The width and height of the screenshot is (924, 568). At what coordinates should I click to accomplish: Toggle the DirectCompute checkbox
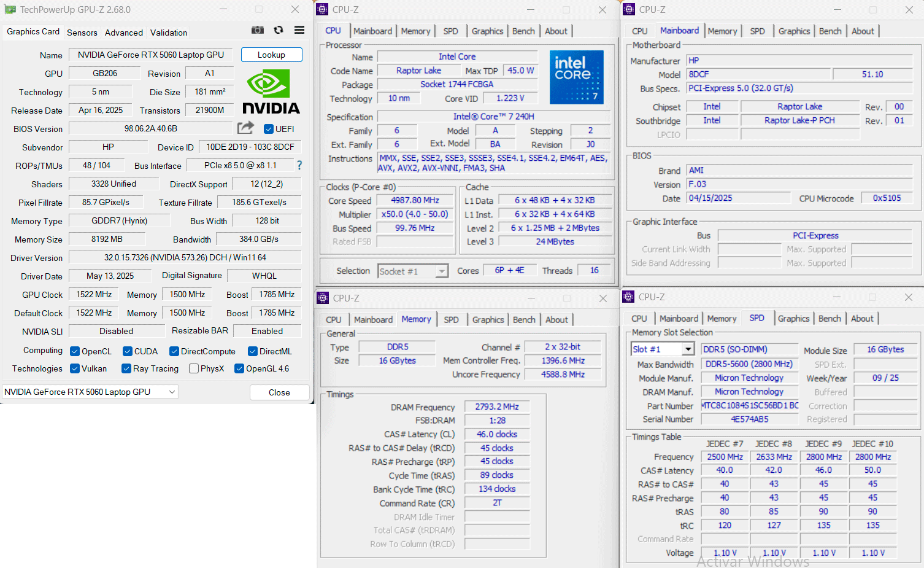[x=174, y=351]
